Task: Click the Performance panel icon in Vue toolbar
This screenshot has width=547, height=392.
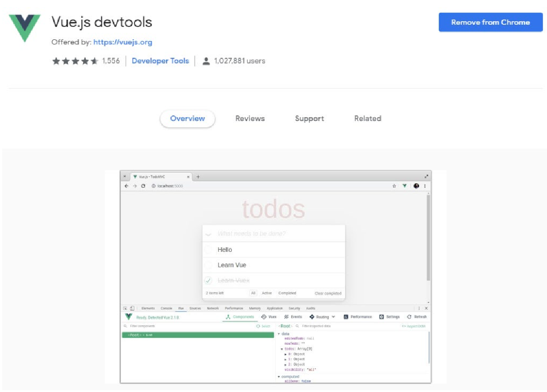Action: tap(346, 317)
